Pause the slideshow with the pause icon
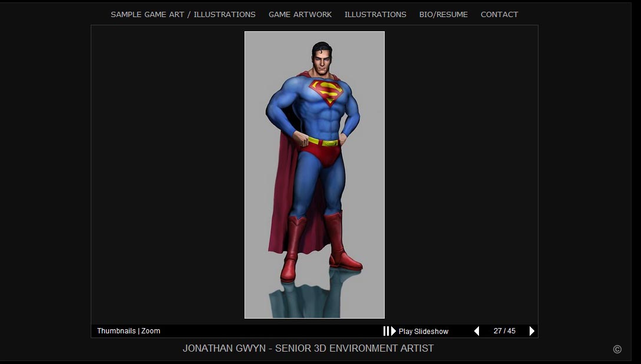 pyautogui.click(x=386, y=331)
